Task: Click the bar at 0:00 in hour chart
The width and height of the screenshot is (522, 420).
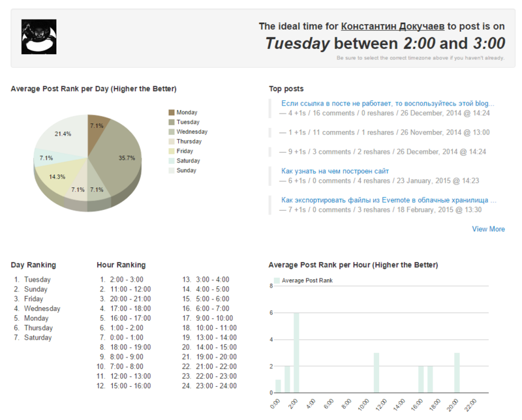Action: [x=279, y=386]
